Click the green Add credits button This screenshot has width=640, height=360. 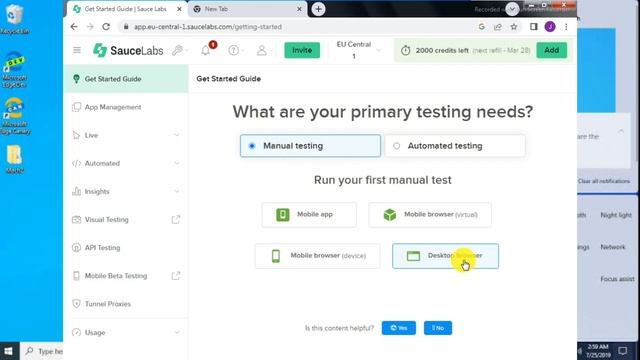551,50
